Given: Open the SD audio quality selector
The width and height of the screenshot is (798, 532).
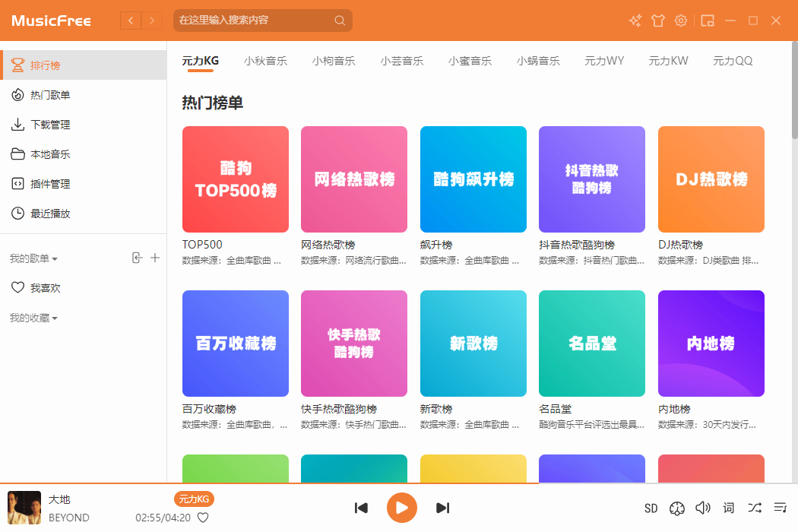Looking at the screenshot, I should pyautogui.click(x=651, y=508).
